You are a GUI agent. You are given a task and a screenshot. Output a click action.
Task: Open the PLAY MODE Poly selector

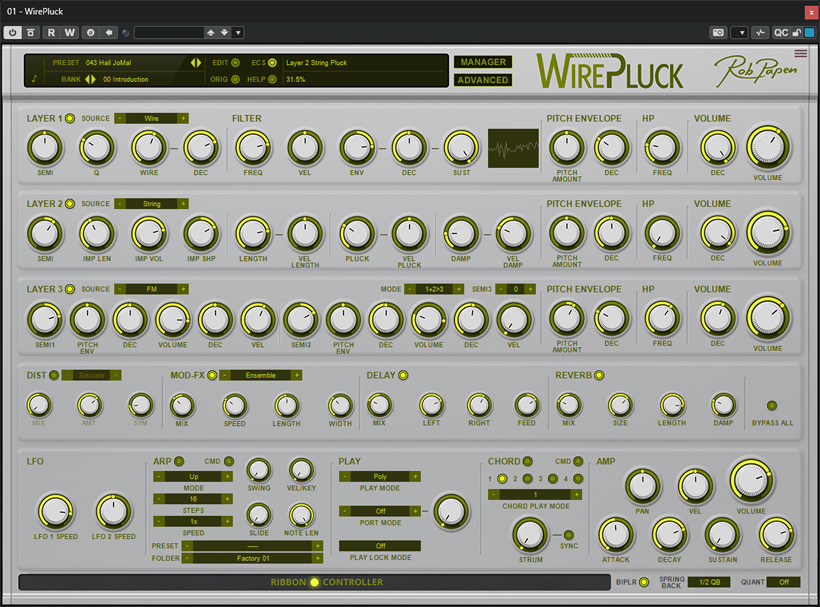[x=380, y=477]
